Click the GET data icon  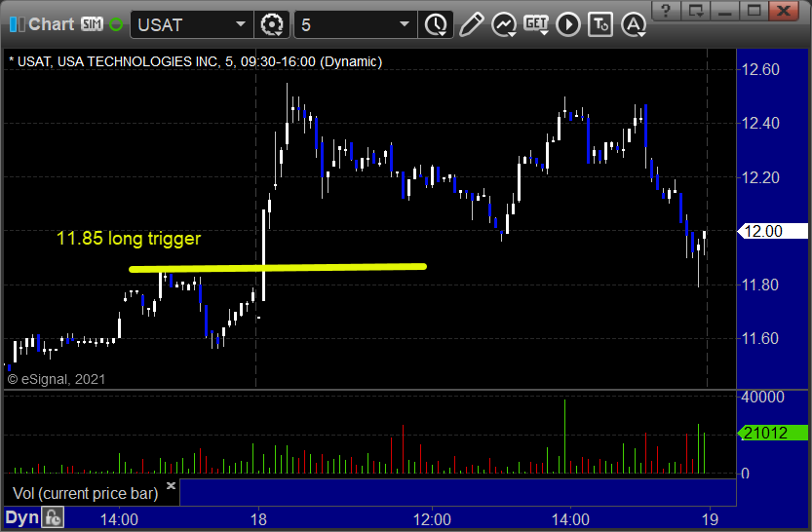coord(536,24)
